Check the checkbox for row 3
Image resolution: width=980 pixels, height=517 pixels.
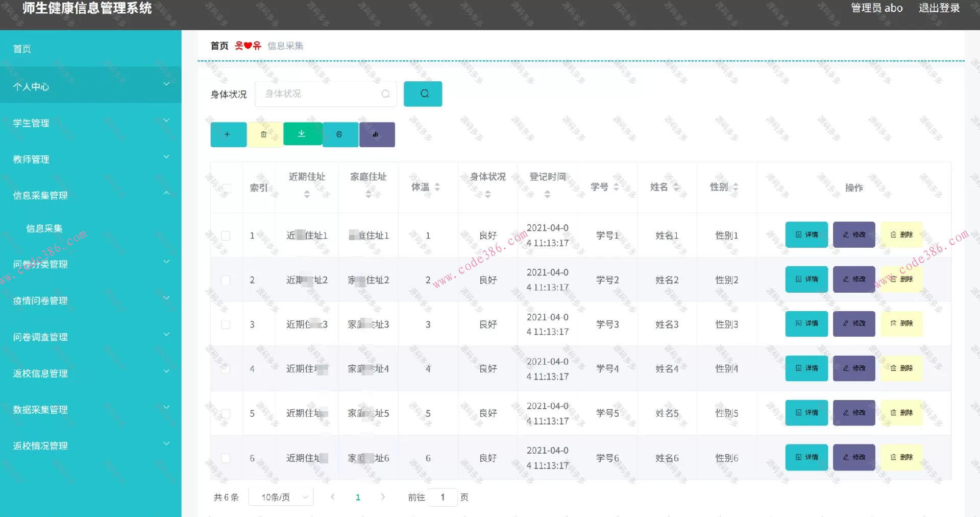(x=226, y=324)
